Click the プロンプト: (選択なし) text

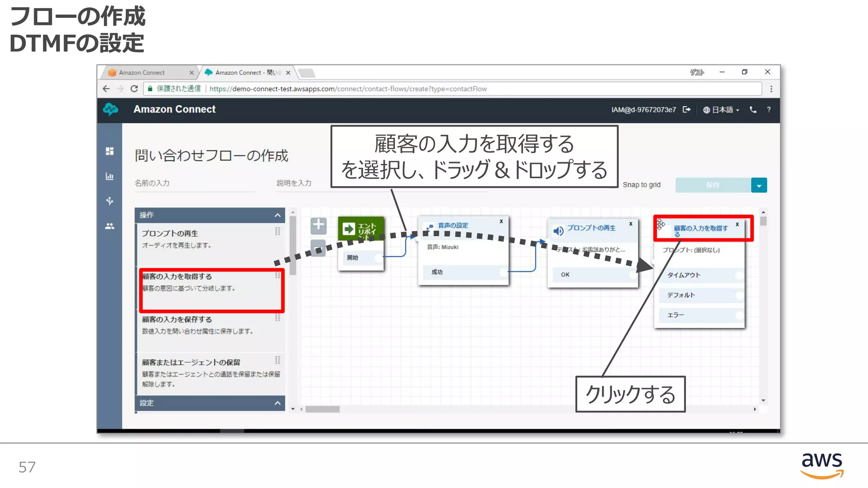691,250
